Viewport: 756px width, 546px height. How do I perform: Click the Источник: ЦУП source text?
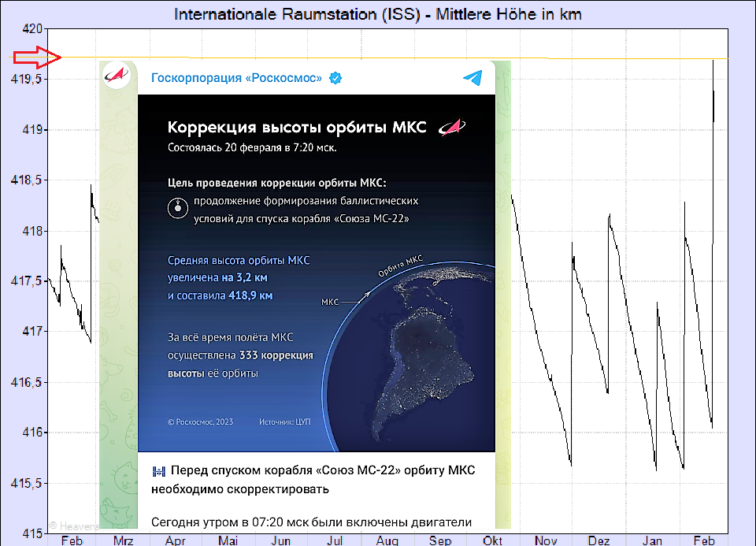[284, 422]
